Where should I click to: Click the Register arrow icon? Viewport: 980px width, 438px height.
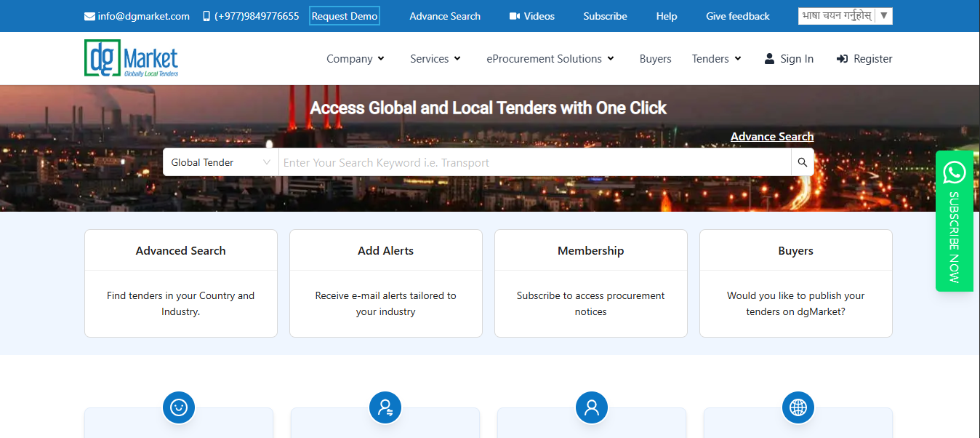(843, 58)
